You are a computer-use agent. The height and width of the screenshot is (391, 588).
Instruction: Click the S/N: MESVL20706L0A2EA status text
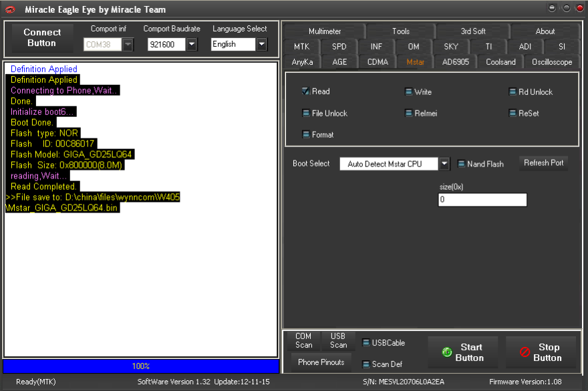(404, 382)
